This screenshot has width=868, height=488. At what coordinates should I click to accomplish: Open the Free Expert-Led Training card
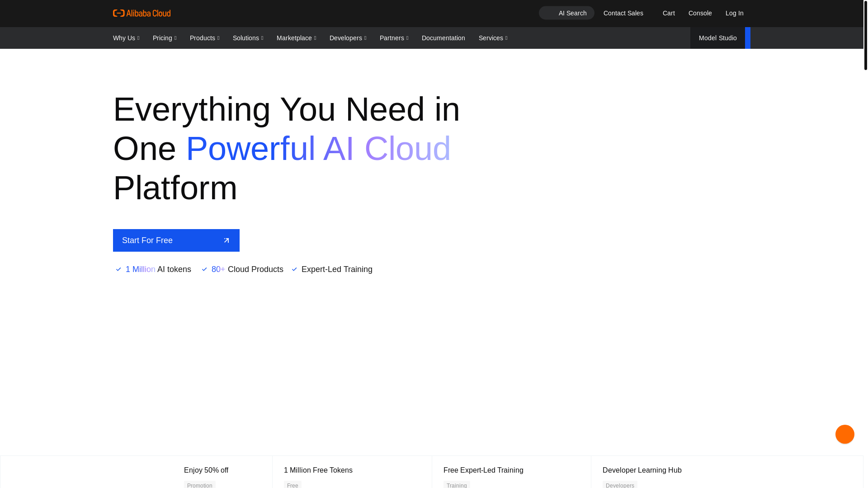(511, 472)
